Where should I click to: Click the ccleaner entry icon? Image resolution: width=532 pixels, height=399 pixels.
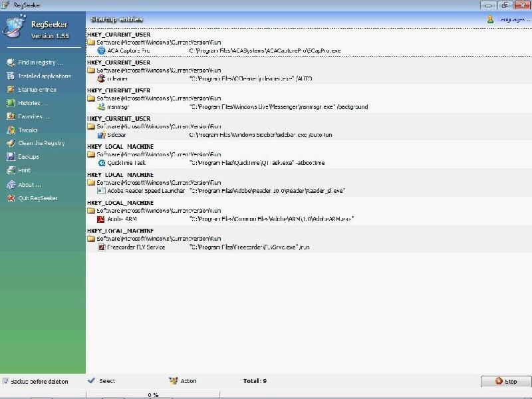pyautogui.click(x=101, y=78)
